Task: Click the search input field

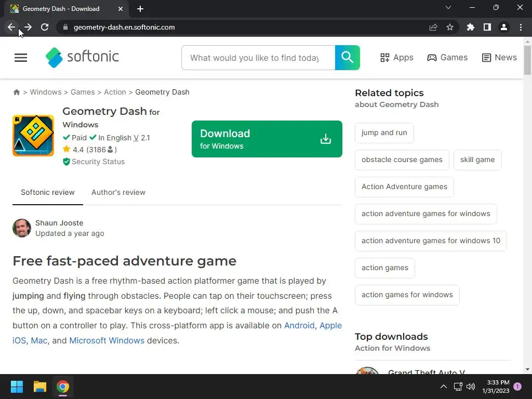Action: (258, 58)
